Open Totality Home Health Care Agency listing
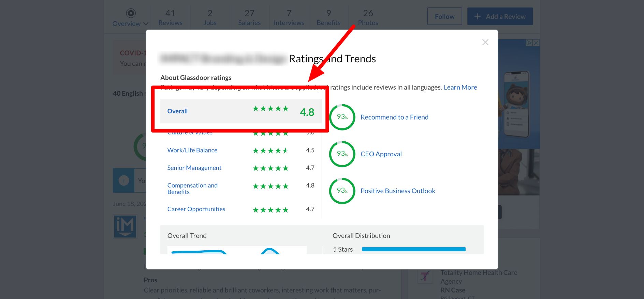Viewport: 644px width, 299px height. point(479,277)
